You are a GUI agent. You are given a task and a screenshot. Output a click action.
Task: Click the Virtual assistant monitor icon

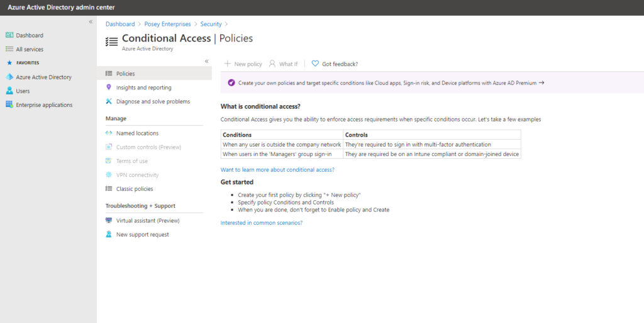pyautogui.click(x=108, y=220)
